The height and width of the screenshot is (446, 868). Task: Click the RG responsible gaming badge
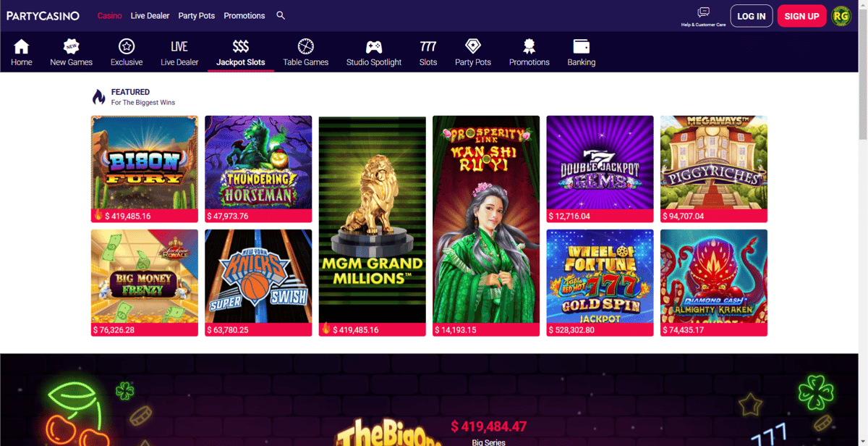click(841, 16)
